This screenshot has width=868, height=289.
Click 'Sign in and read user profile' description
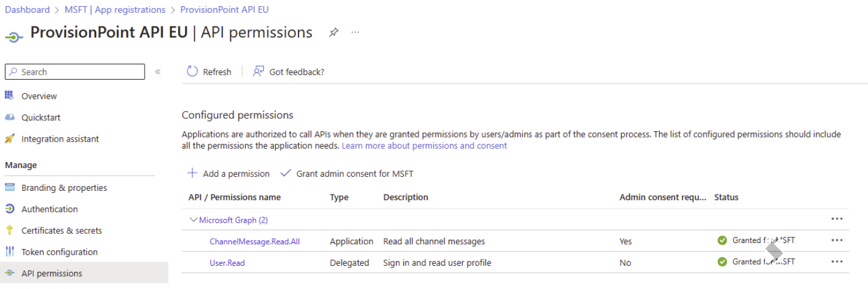coord(437,263)
